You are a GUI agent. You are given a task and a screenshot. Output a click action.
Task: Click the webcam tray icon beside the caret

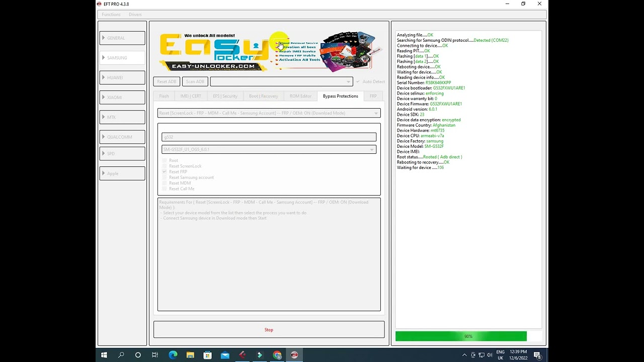pyautogui.click(x=473, y=355)
